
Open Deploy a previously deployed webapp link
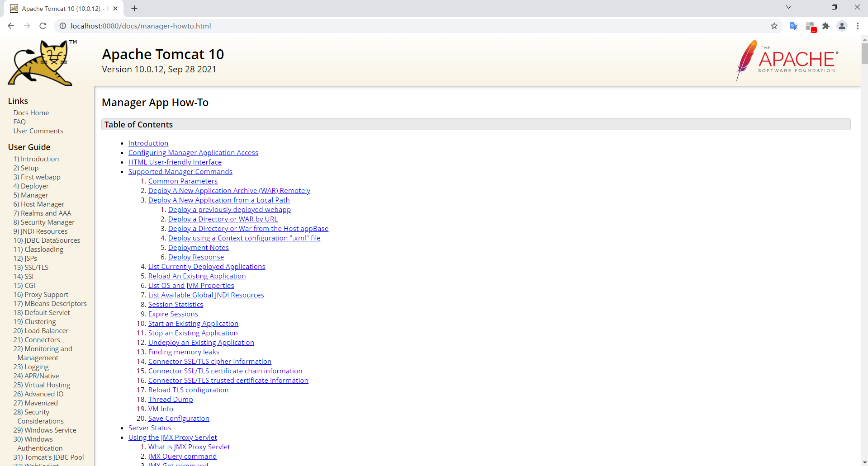pyautogui.click(x=229, y=210)
